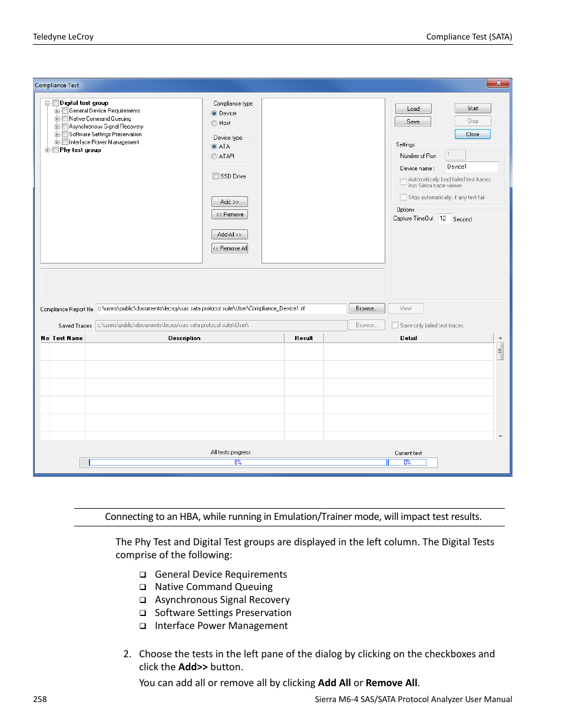Expand Asynchronous Signal Recovery node

coord(57,127)
